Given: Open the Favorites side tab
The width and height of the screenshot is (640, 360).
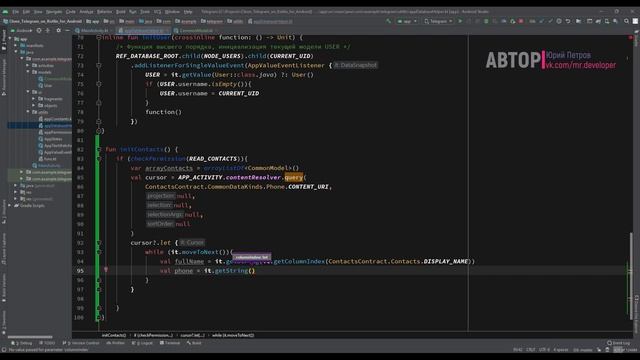Looking at the screenshot, I should pyautogui.click(x=4, y=322).
